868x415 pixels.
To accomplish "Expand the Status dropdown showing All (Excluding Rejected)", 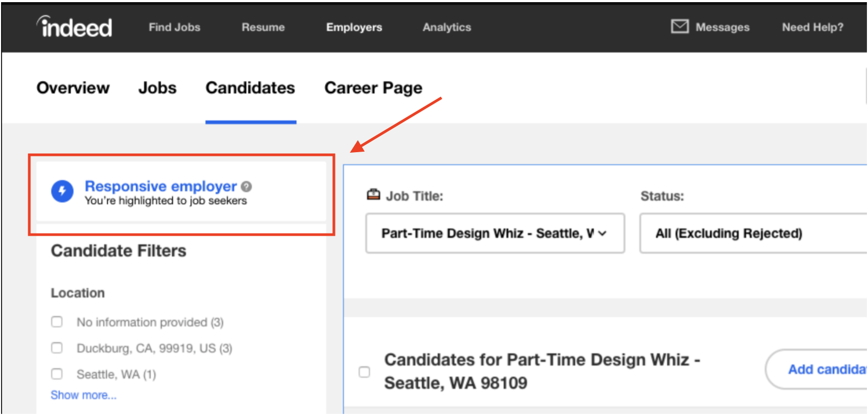I will (752, 234).
